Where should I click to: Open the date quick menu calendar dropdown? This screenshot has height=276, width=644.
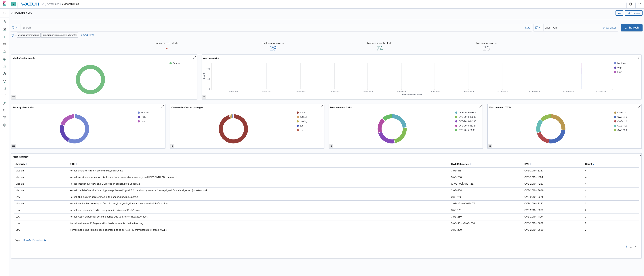[538, 28]
